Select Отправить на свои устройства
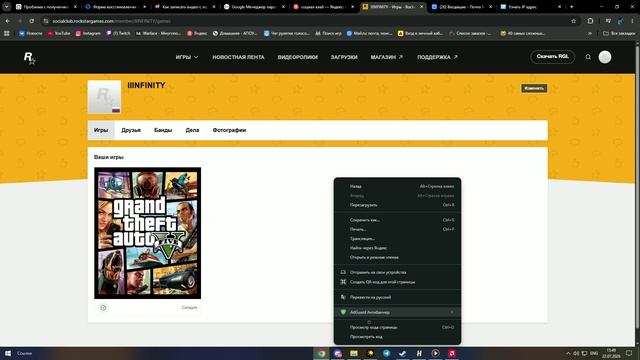The width and height of the screenshot is (640, 360). (398, 272)
